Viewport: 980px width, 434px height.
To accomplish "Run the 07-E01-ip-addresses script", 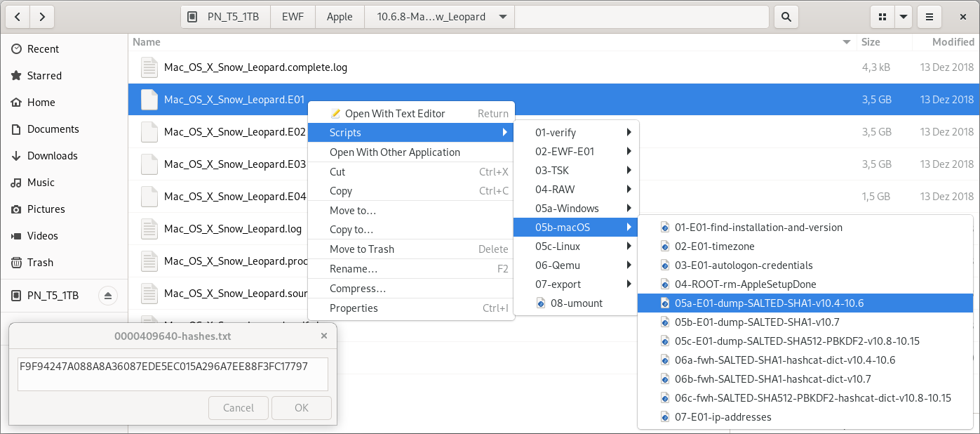I will point(806,417).
